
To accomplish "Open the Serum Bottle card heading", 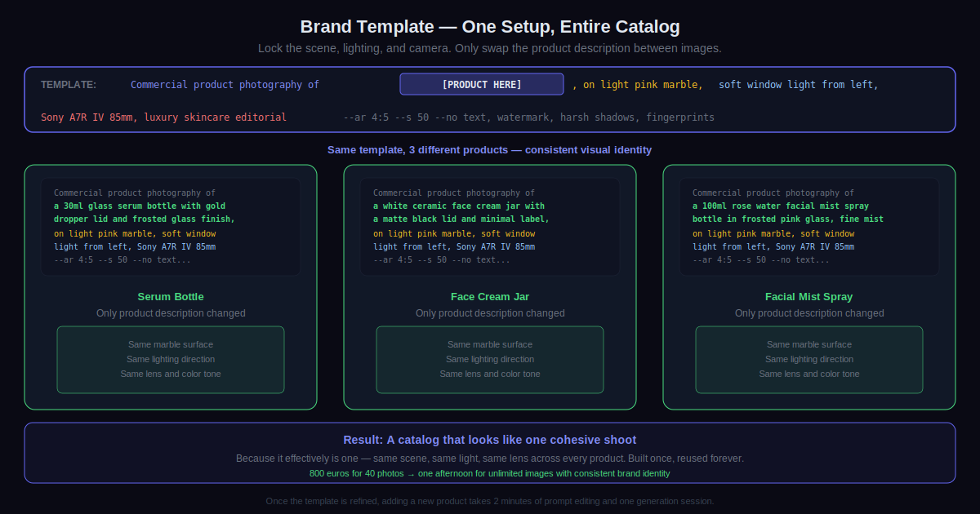I will [x=171, y=297].
